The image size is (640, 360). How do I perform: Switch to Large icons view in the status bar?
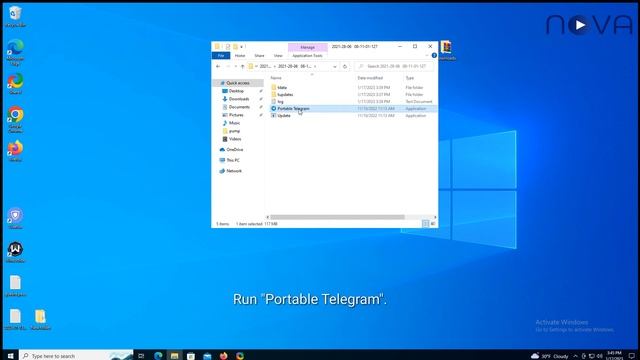click(x=433, y=224)
